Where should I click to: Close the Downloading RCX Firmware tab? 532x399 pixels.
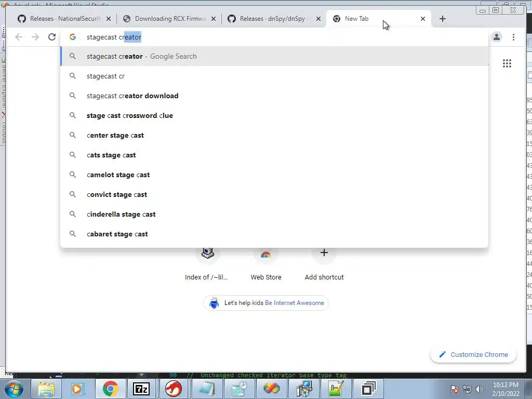point(214,19)
